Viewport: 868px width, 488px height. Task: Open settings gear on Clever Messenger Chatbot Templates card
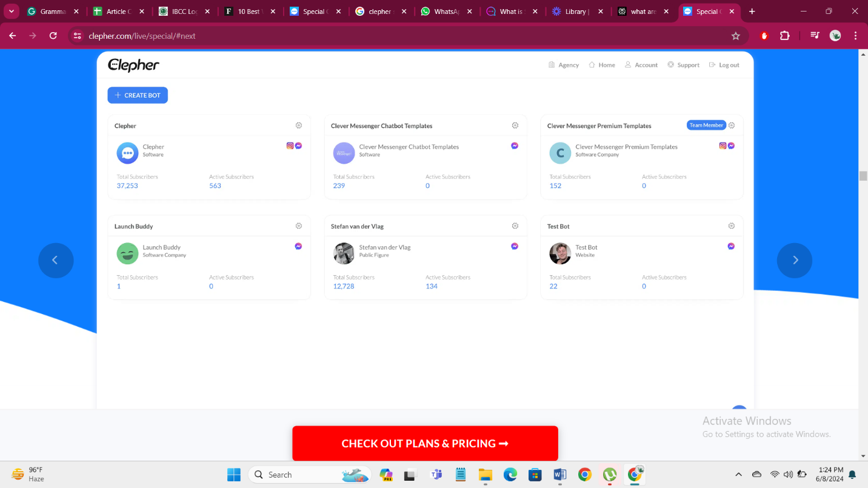515,125
